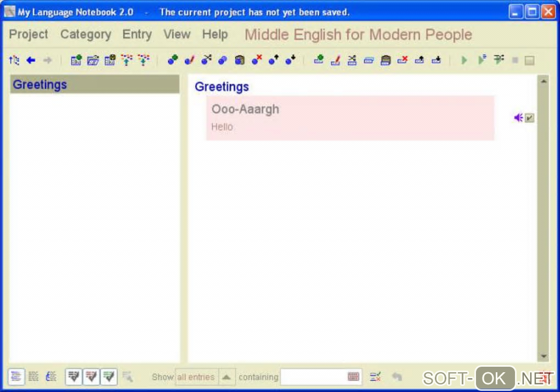
Task: Play sound for Ooo-Aaargh via speaker icon
Action: [x=519, y=117]
